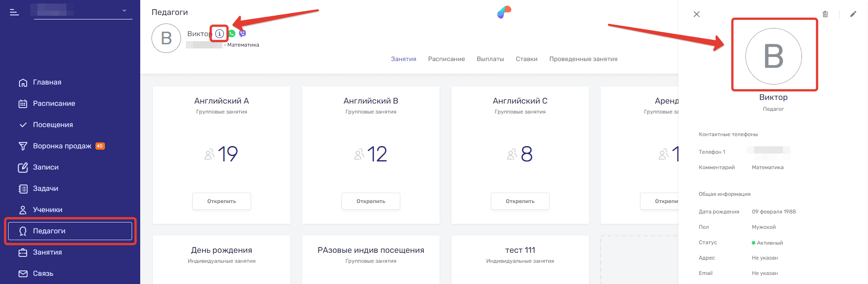Switch to the Ставки tab
Image resolution: width=868 pixels, height=284 pixels.
pyautogui.click(x=526, y=59)
